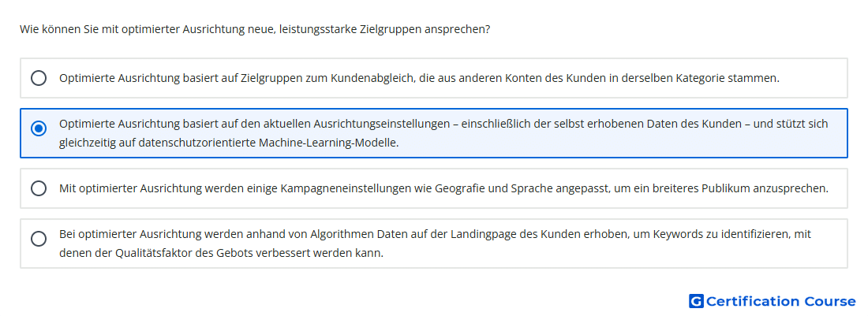This screenshot has height=316, width=868.
Task: Select answer text "Mit optimierter Ausrichtung werden einige Kampagneneinstellungen"
Action: click(444, 188)
